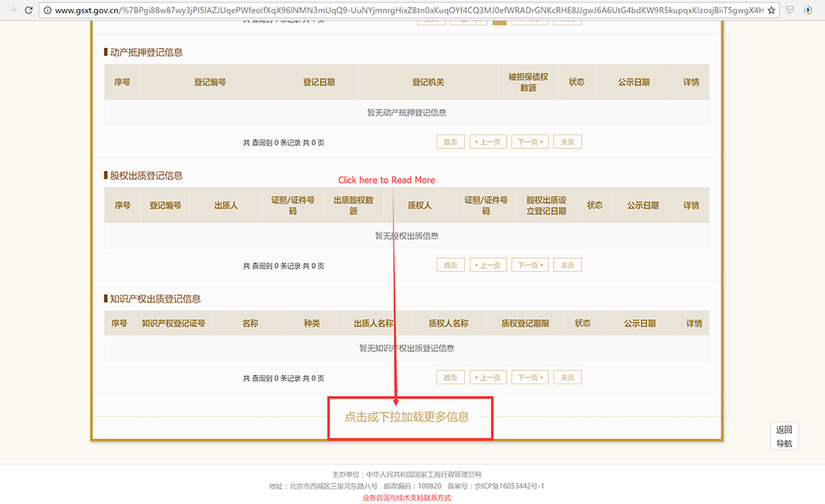825x504 pixels.
Task: Jump to 末页 in 知识产权出质登记信息 pagination
Action: (568, 378)
